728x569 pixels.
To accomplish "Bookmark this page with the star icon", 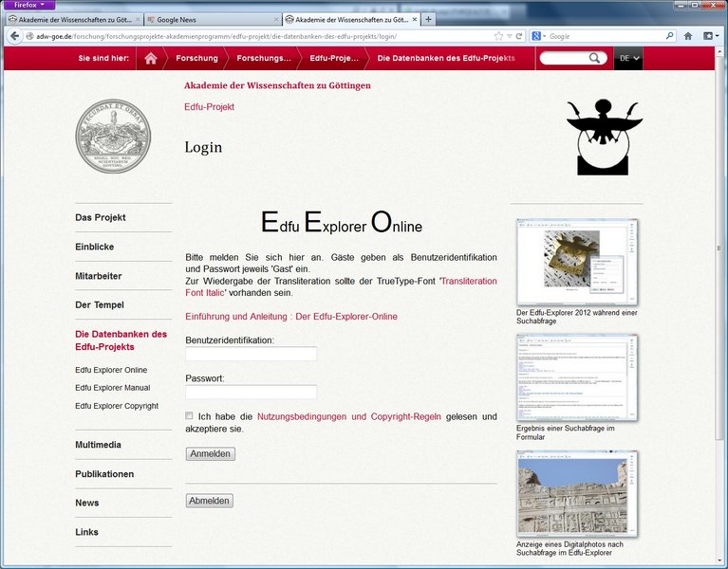I will (x=498, y=36).
